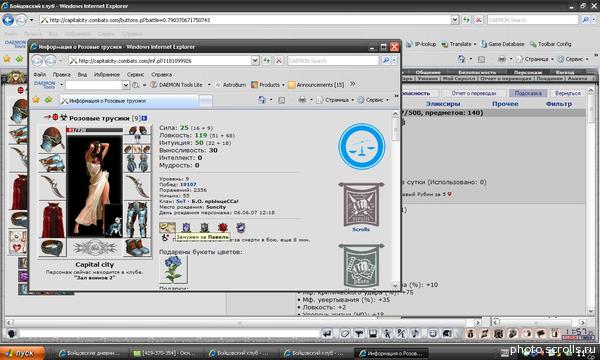The width and height of the screenshot is (600, 360).
Task: Open the Избранное menu in profile window
Action: click(x=107, y=74)
